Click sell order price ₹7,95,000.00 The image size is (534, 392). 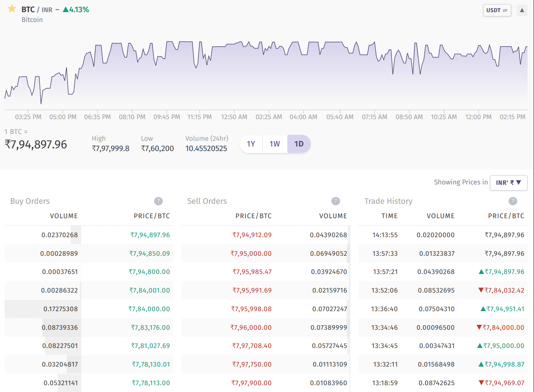(251, 253)
